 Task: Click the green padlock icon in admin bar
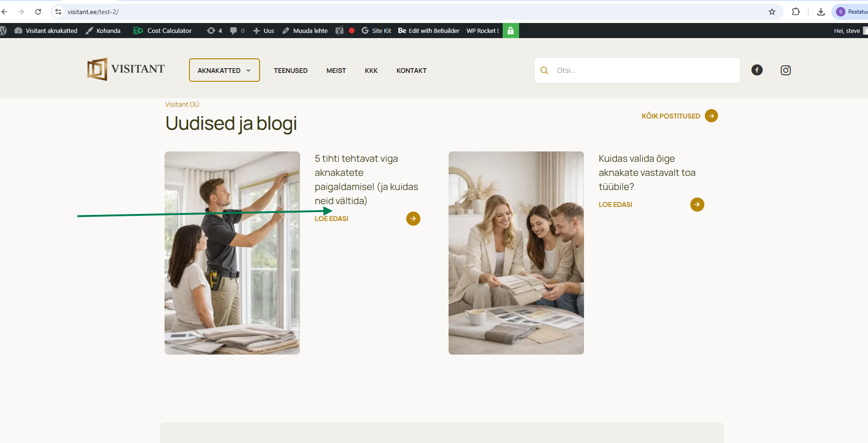[511, 31]
